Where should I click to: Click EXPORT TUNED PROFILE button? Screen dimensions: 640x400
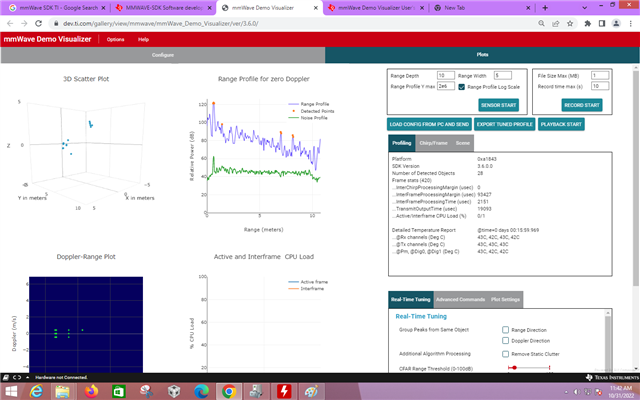(x=504, y=124)
